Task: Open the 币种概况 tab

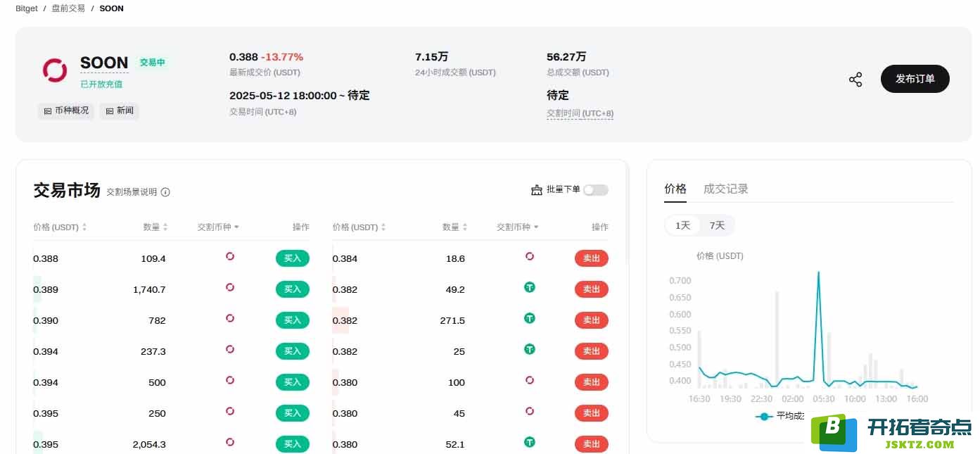Action: pos(65,111)
